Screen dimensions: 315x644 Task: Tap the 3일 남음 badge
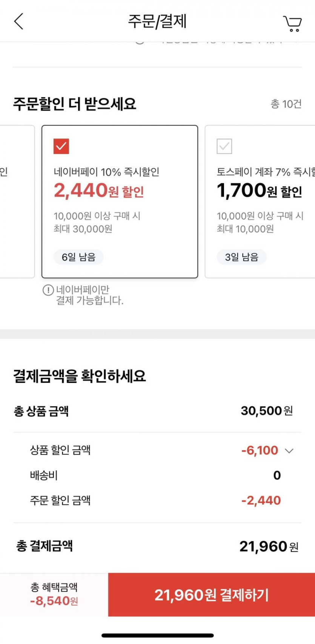tap(241, 257)
